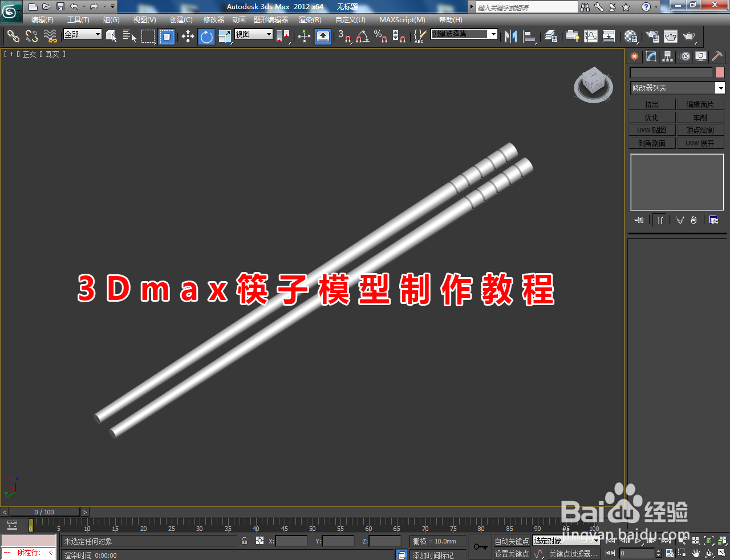Activate the Select and Rotate tool
The height and width of the screenshot is (560, 730).
pos(206,36)
